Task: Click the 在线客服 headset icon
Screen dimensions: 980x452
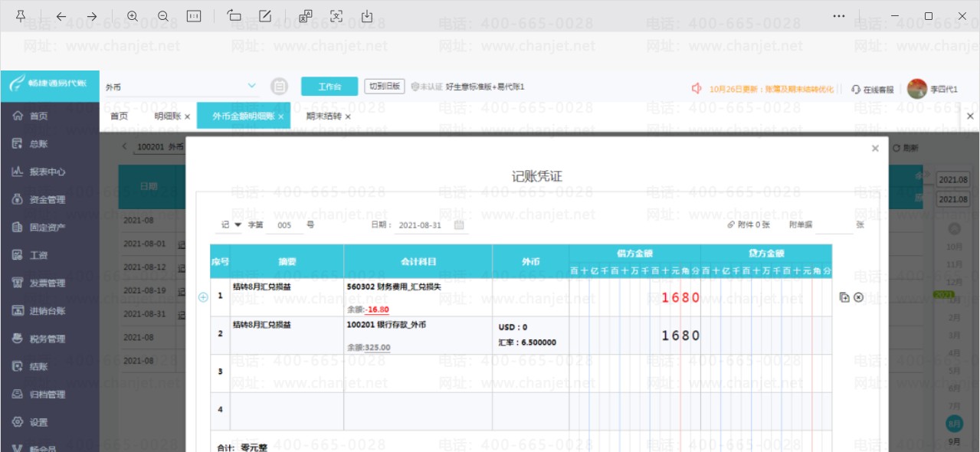Action: pos(856,89)
